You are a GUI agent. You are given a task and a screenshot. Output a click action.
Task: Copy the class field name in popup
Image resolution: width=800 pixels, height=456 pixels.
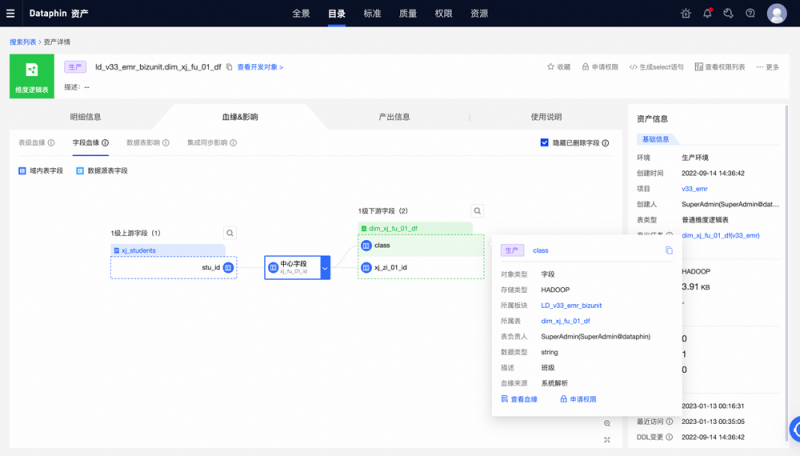pyautogui.click(x=669, y=250)
